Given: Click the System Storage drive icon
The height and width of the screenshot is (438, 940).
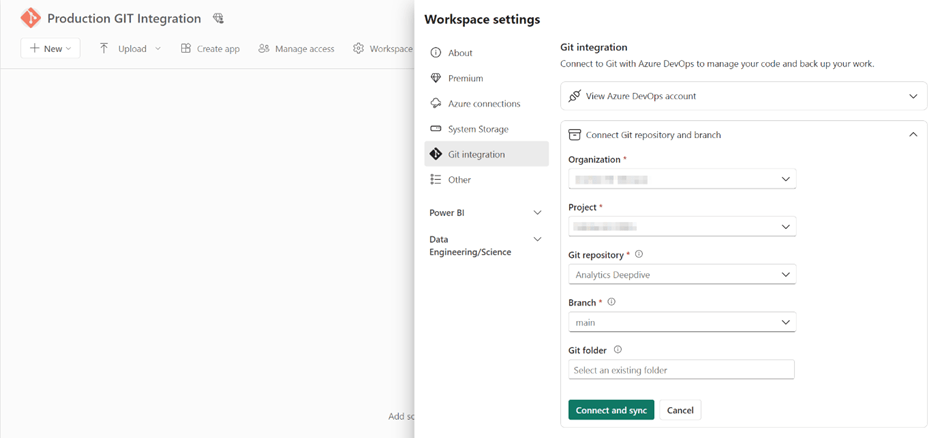Looking at the screenshot, I should click(x=436, y=129).
